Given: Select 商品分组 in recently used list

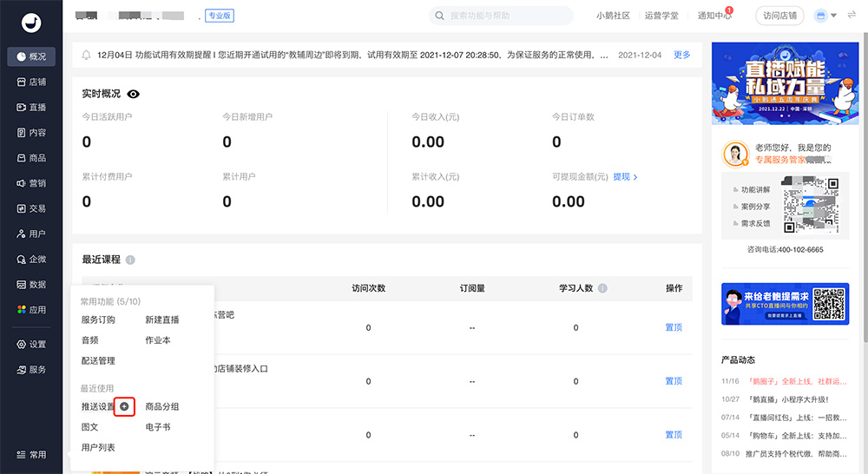Looking at the screenshot, I should pos(162,406).
